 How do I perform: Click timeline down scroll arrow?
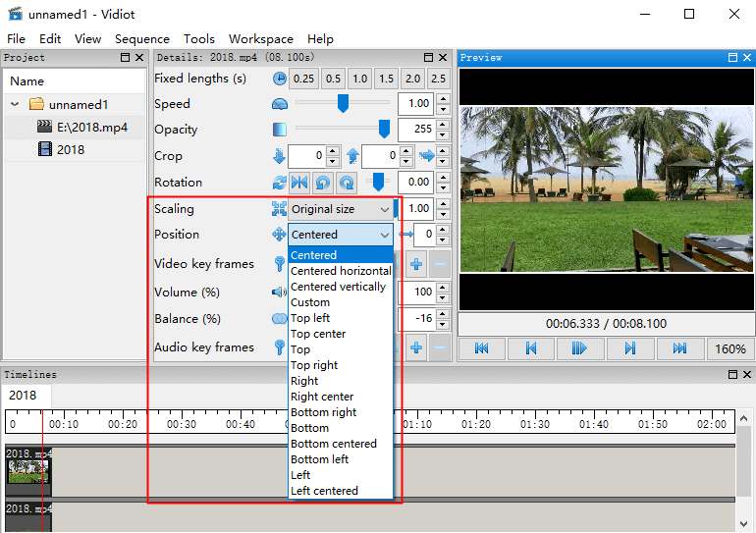click(743, 523)
